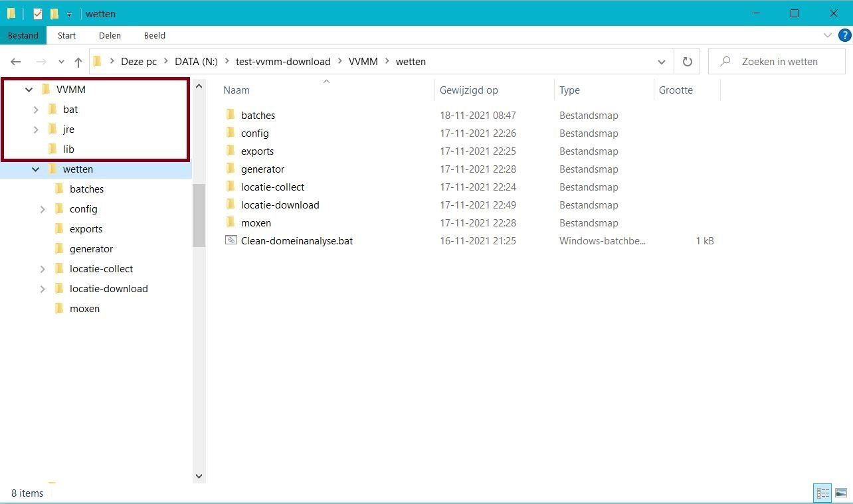
Task: Open the address bar history dropdown
Action: pyautogui.click(x=662, y=62)
